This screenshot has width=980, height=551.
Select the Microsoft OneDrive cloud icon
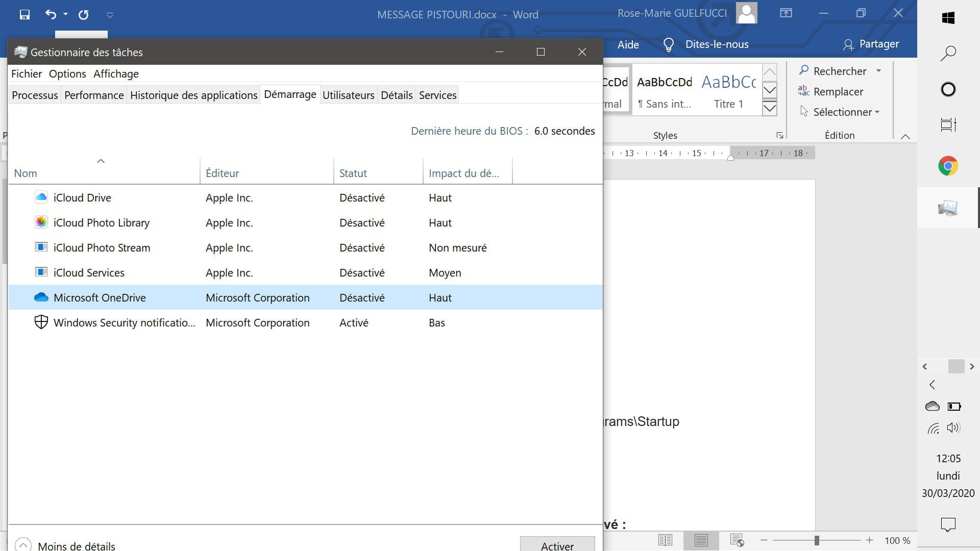(41, 297)
